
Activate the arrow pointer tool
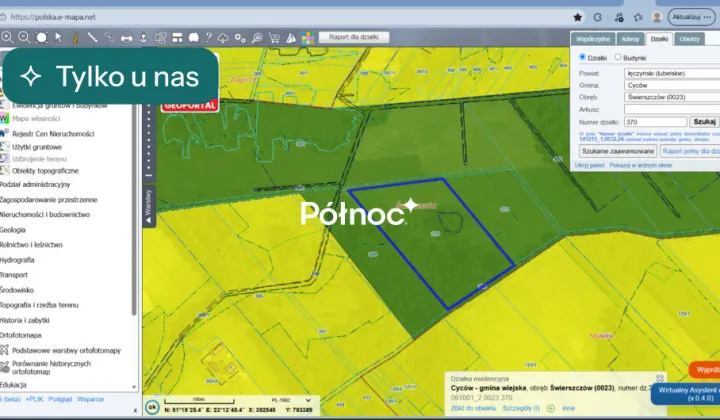pyautogui.click(x=58, y=38)
